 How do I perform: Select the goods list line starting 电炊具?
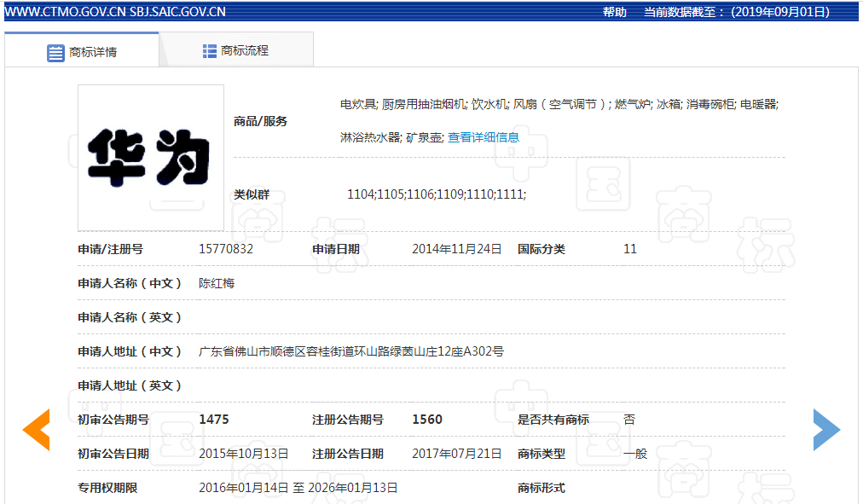(x=559, y=105)
